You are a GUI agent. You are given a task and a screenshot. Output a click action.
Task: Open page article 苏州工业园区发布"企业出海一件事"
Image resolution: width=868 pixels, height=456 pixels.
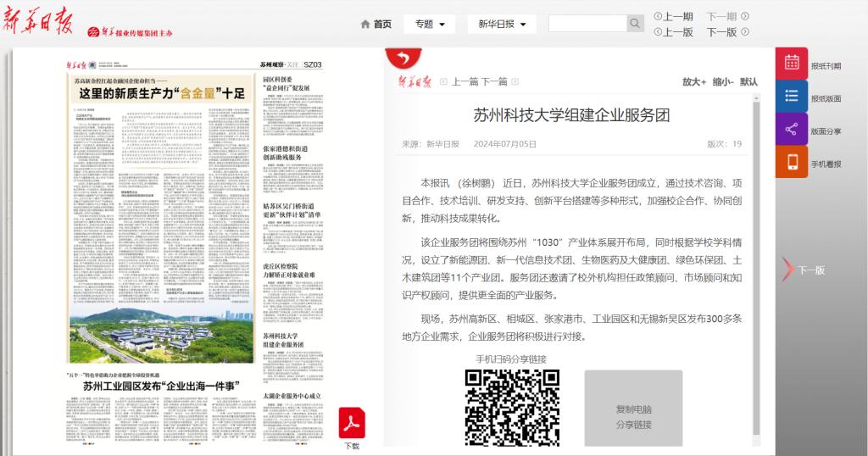pyautogui.click(x=161, y=386)
